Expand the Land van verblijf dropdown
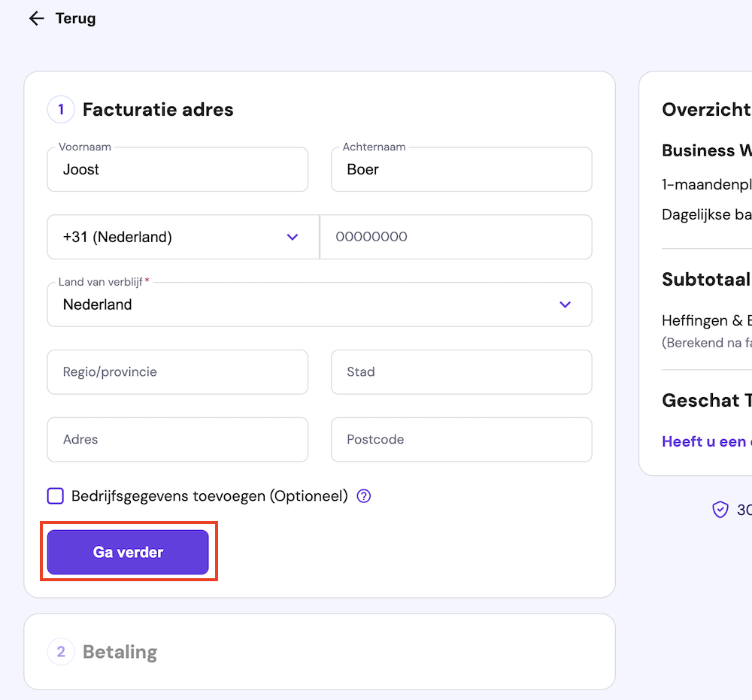Screen dimensions: 752x700 point(319,305)
